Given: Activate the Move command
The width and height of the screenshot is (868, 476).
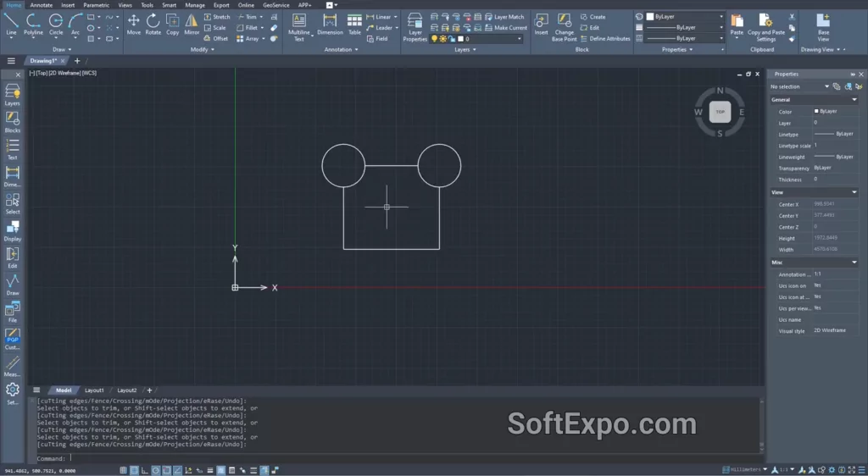Looking at the screenshot, I should [x=133, y=25].
